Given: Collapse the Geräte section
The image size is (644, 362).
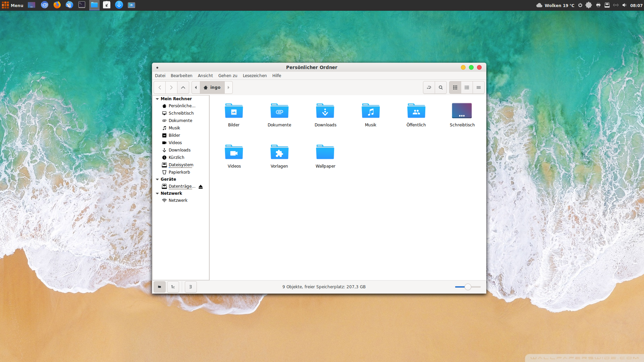Looking at the screenshot, I should coord(157,179).
